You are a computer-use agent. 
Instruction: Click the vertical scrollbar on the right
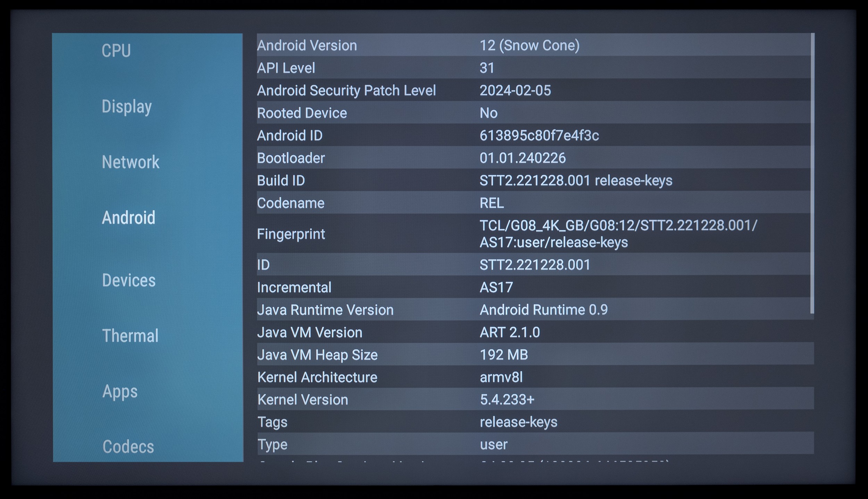tap(812, 174)
